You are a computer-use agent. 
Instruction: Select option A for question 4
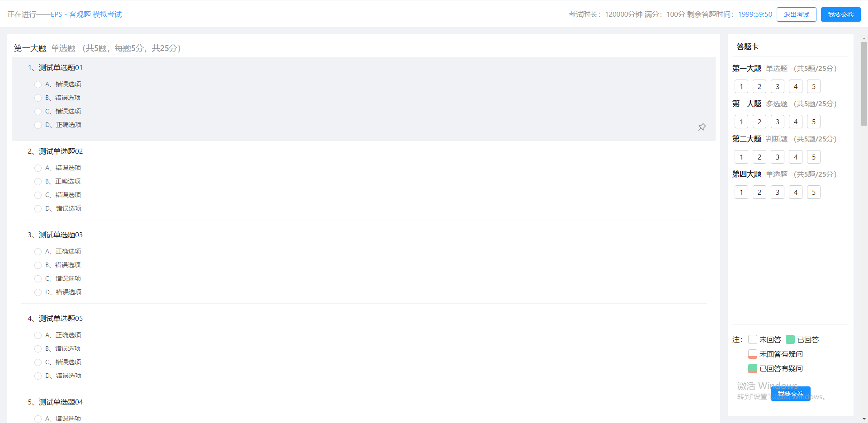click(38, 335)
